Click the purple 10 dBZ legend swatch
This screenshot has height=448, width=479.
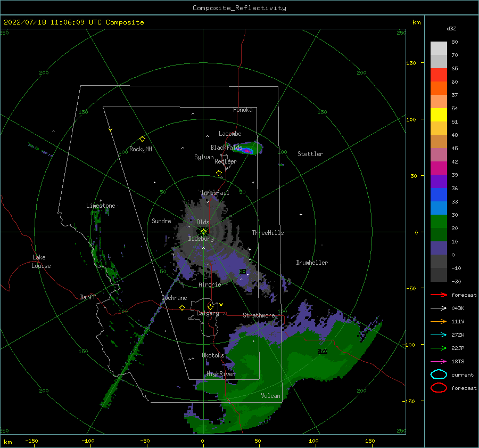click(439, 248)
